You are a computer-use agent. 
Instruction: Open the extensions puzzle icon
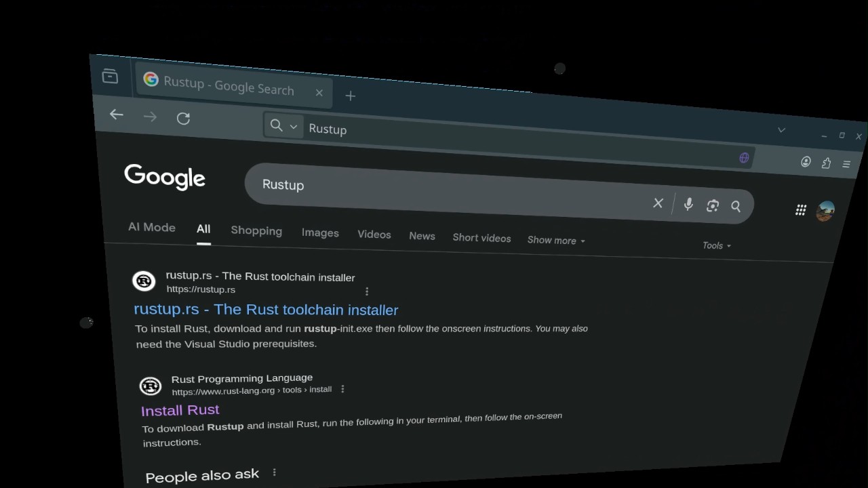tap(826, 163)
